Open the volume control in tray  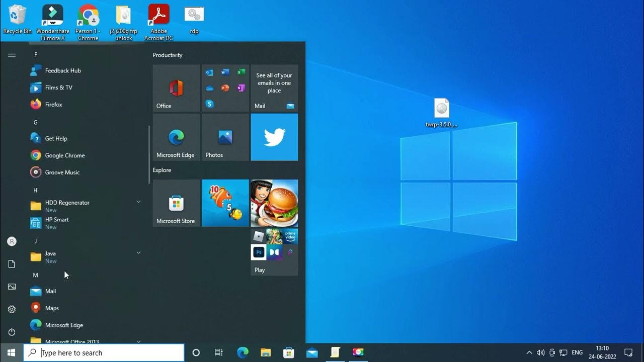[541, 352]
